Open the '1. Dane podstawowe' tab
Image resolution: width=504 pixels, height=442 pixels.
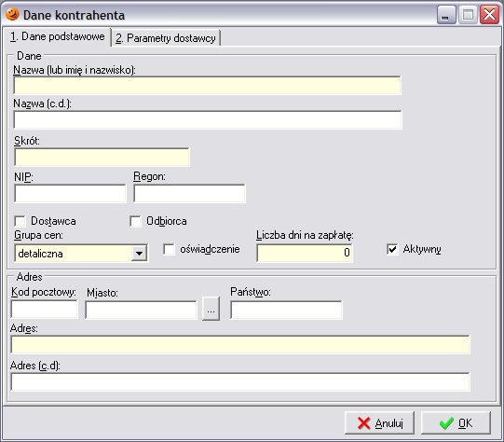(x=57, y=36)
